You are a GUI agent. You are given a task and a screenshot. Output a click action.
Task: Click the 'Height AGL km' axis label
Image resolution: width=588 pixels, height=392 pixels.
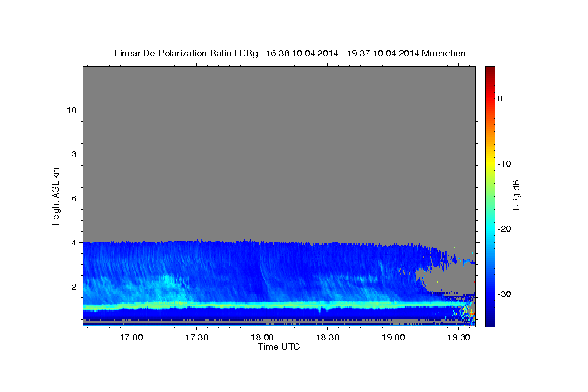tap(56, 196)
